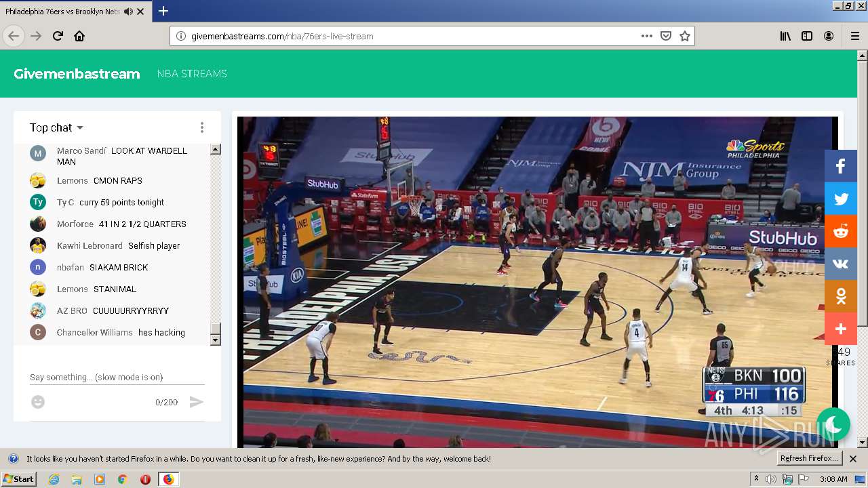Toggle dark mode moon button
This screenshot has height=488, width=868.
[833, 424]
